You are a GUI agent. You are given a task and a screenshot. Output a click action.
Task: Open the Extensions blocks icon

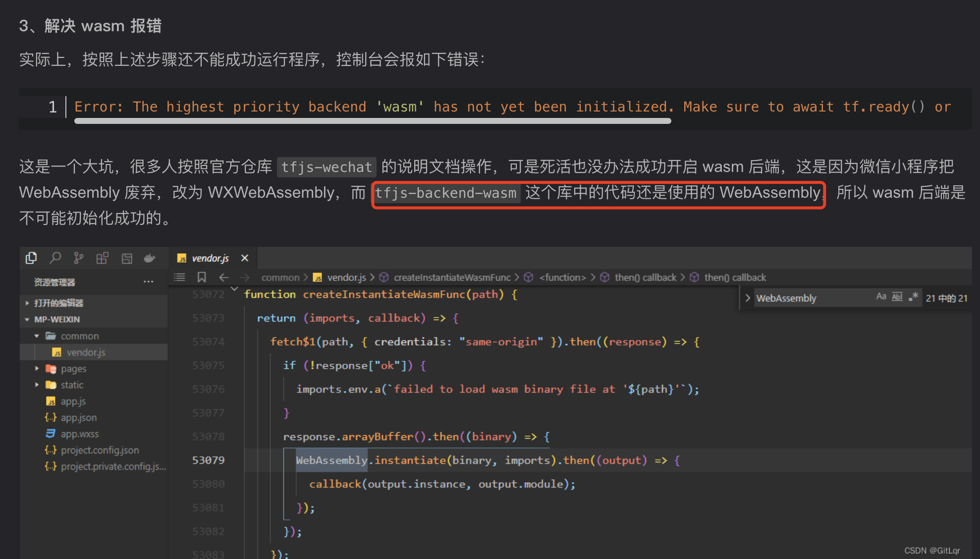point(102,258)
